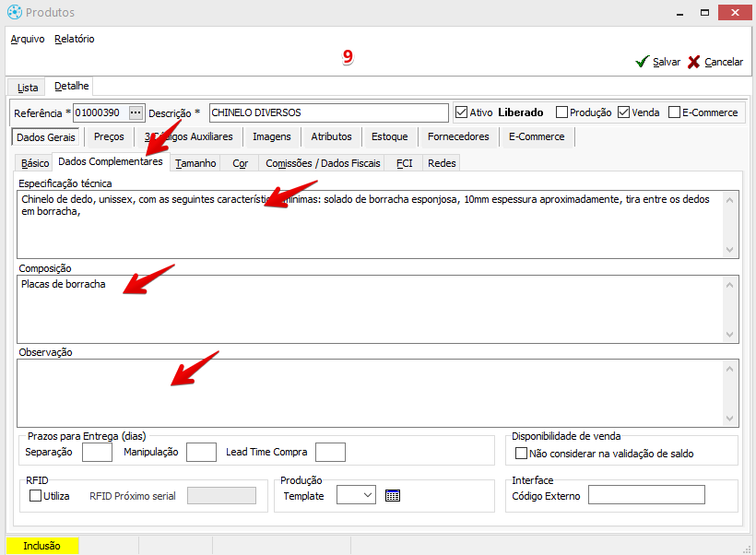Enable the Produção checkbox
Viewport: 756px width, 555px height.
tap(561, 112)
